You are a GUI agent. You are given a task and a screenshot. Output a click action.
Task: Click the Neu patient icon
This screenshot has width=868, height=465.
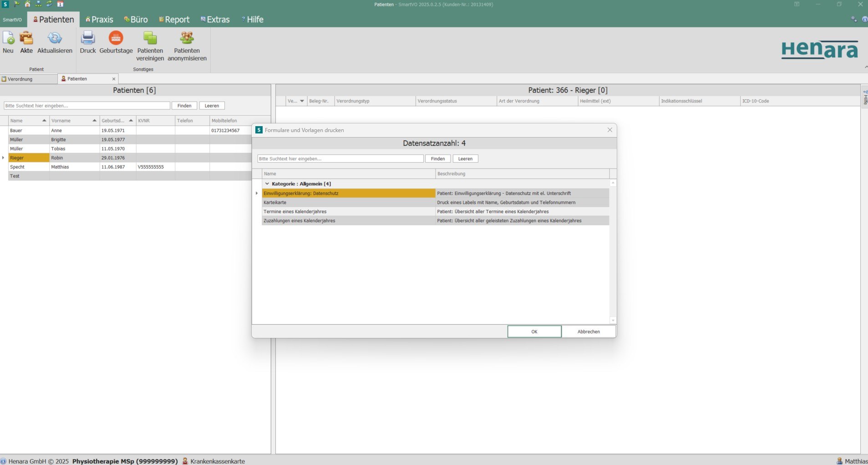click(x=8, y=38)
